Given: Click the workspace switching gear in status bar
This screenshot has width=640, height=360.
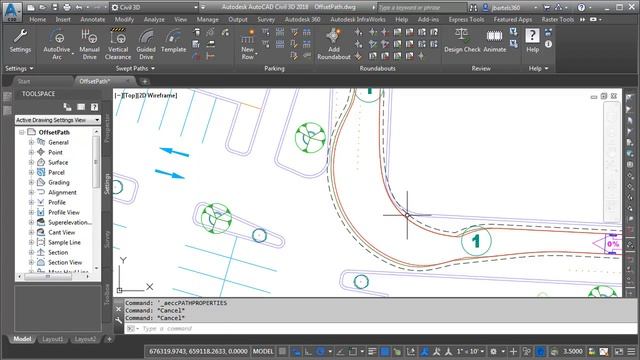Looking at the screenshot, I should point(493,351).
